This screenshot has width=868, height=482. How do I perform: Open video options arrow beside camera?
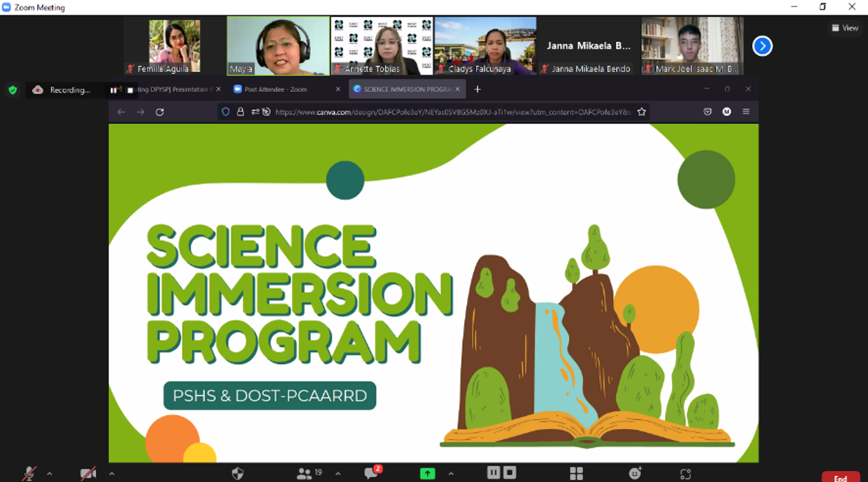pyautogui.click(x=111, y=474)
